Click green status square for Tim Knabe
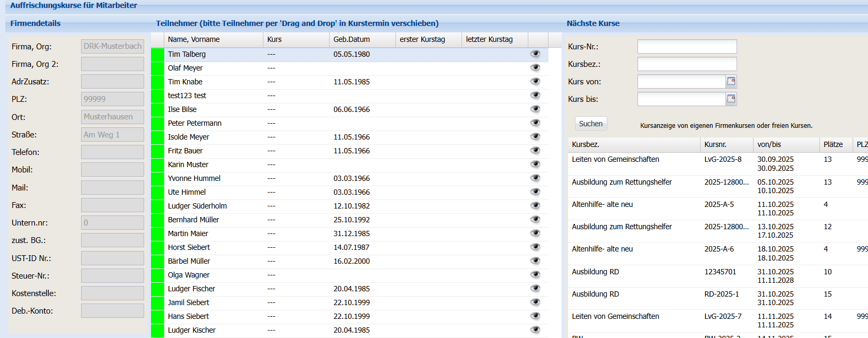 pyautogui.click(x=157, y=82)
